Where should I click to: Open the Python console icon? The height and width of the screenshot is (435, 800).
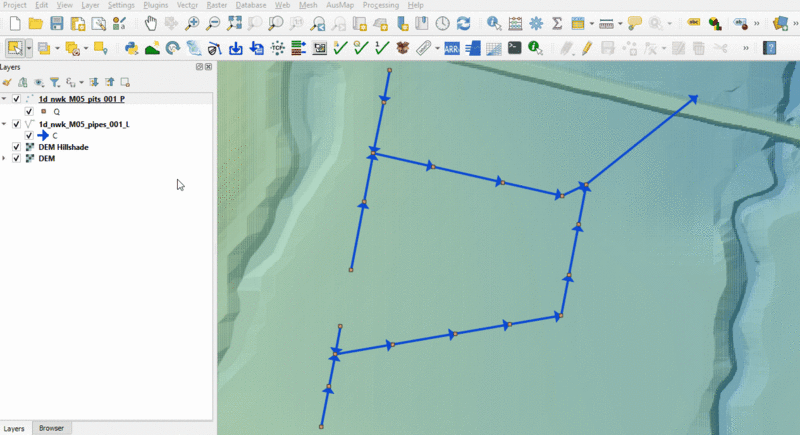pos(130,47)
